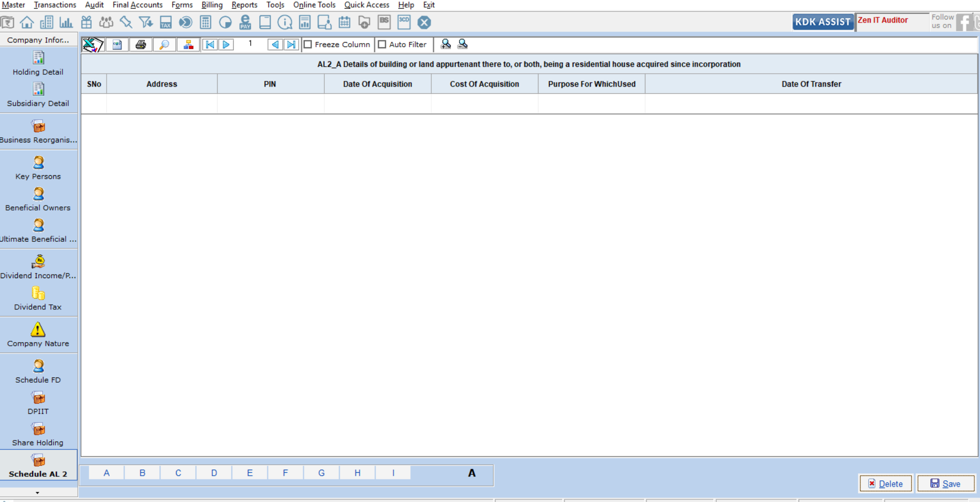Click the printer icon in grid toolbar
Viewport: 980px width, 502px height.
click(141, 45)
